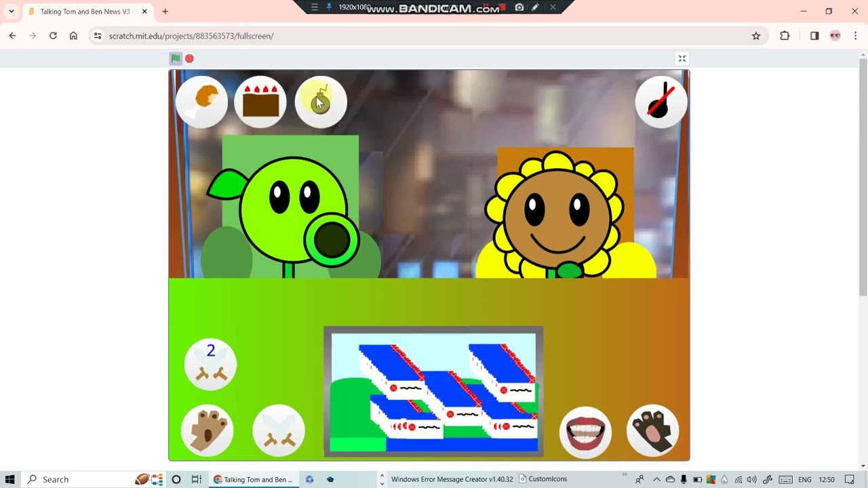Open Chrome three-dot menu
Viewport: 868px width, 488px height.
point(855,36)
